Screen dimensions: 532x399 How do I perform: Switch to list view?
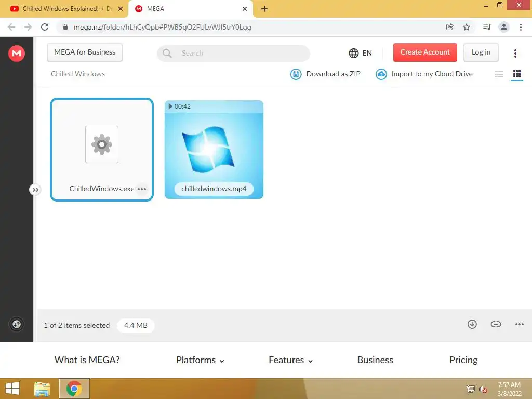click(498, 74)
